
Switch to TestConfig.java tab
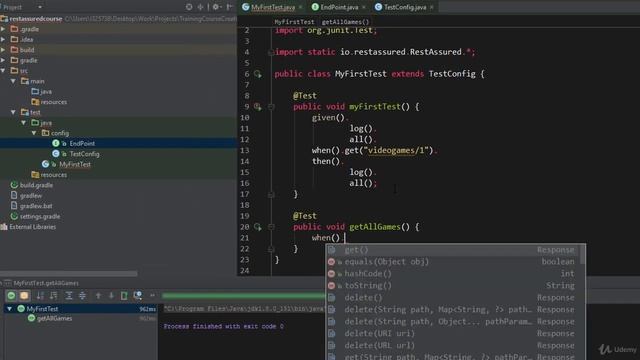[405, 7]
